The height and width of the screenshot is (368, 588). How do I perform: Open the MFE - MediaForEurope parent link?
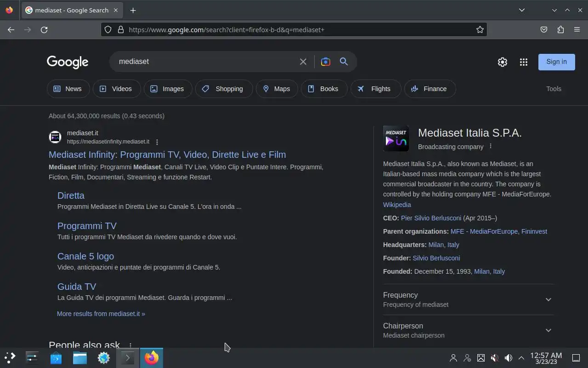pos(484,231)
